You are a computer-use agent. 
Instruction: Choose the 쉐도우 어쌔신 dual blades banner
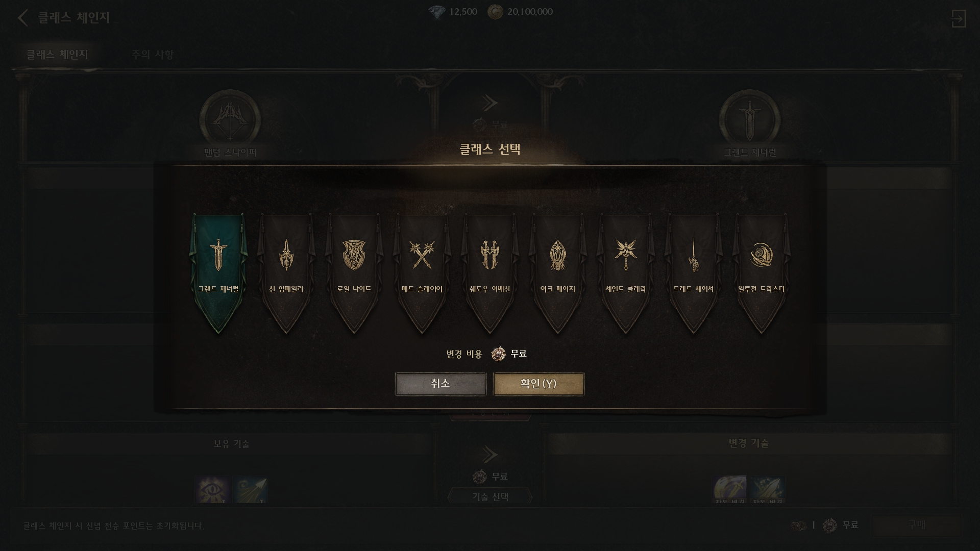[x=490, y=273]
